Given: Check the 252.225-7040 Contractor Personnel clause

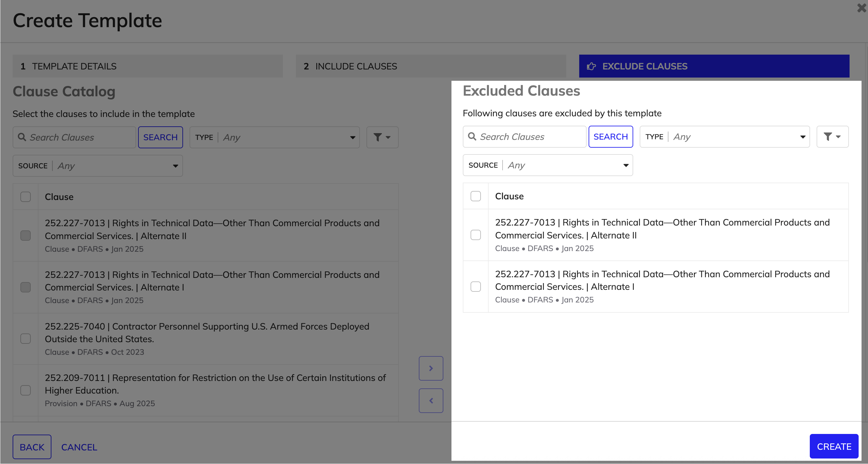Looking at the screenshot, I should pos(25,339).
